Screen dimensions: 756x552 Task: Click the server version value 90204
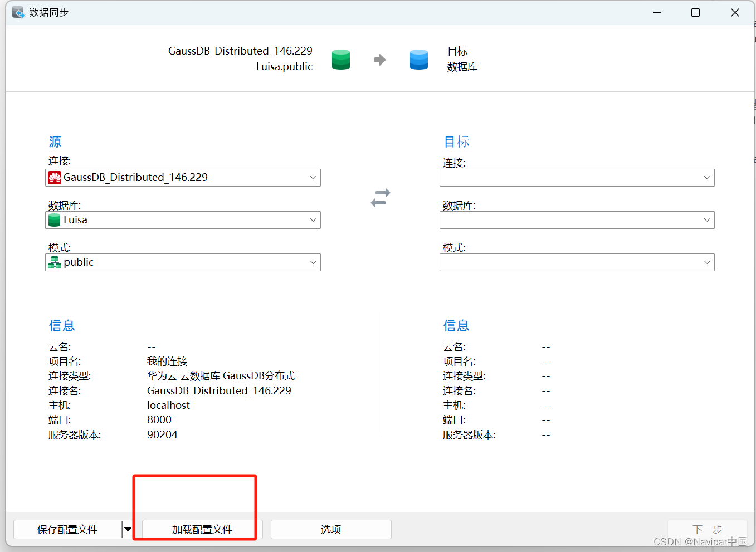click(162, 434)
